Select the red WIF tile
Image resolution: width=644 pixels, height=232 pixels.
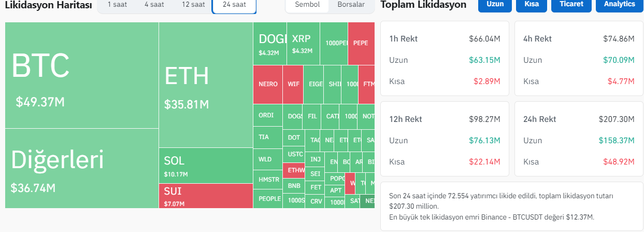point(293,84)
